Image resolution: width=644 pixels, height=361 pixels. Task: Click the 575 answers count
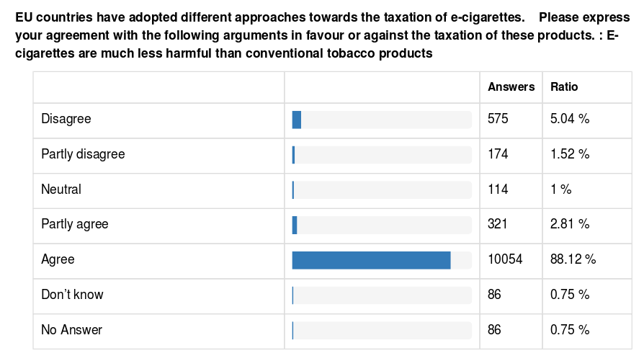coord(498,119)
